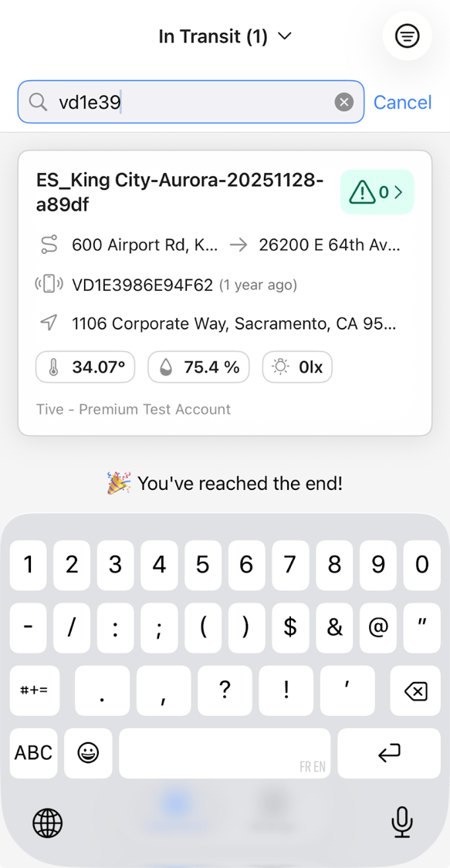Tap the green alert triangle on shipment card

[x=364, y=192]
